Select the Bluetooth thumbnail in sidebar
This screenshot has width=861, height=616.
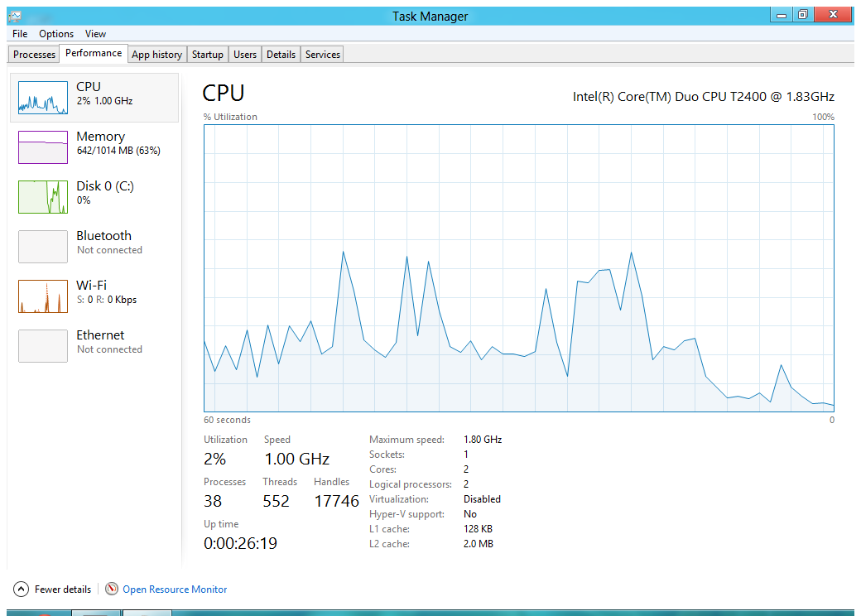pos(43,247)
